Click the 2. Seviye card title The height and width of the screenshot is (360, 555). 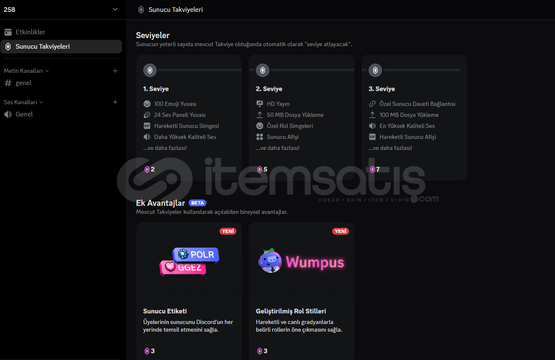[269, 89]
